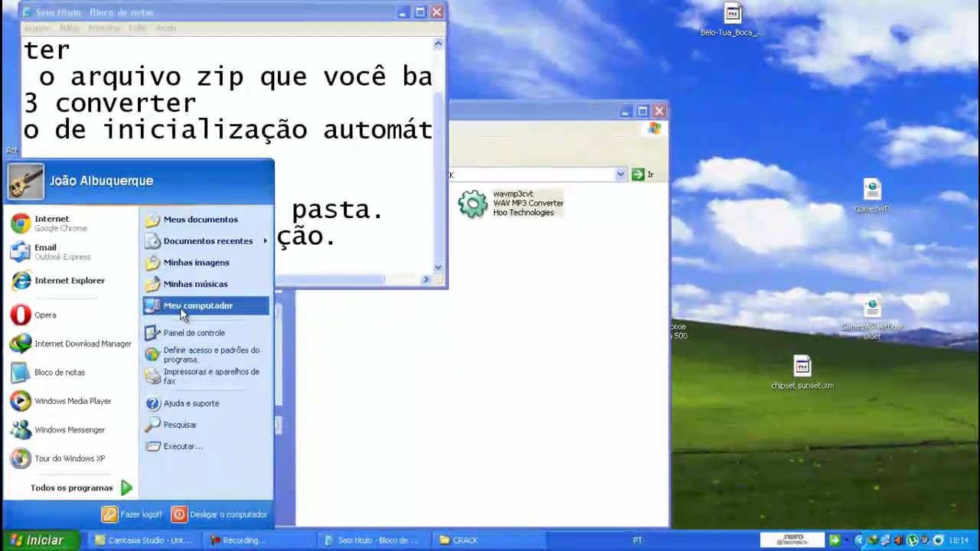
Task: Open Google Chrome Internet entry
Action: click(71, 223)
